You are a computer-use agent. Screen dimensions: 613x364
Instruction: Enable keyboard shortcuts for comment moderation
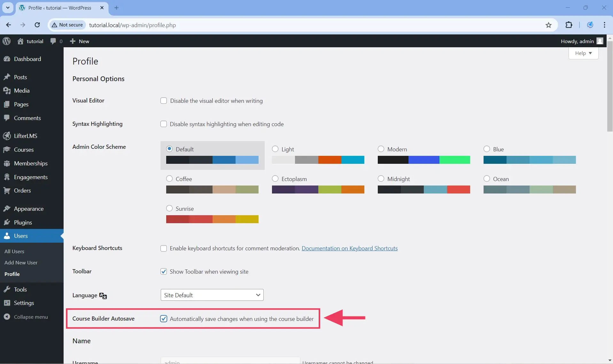click(164, 248)
